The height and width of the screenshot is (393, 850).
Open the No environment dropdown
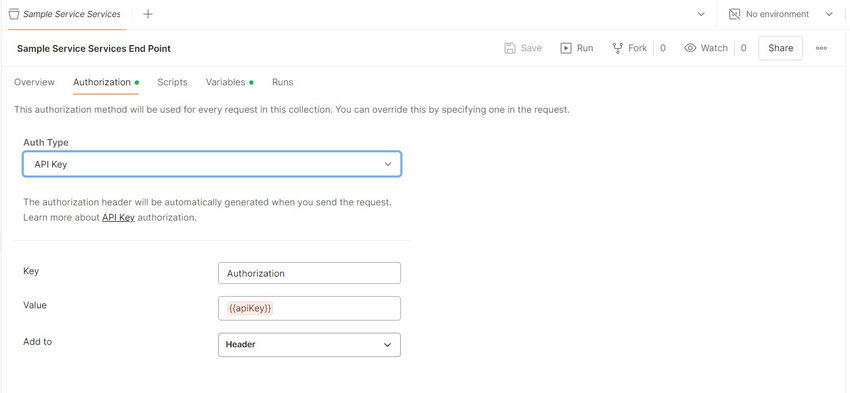coord(783,14)
